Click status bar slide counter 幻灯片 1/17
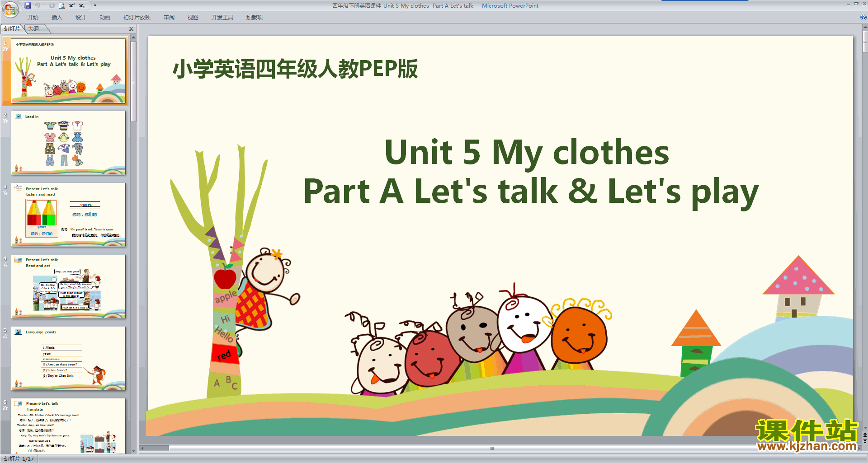868x463 pixels. coord(19,458)
